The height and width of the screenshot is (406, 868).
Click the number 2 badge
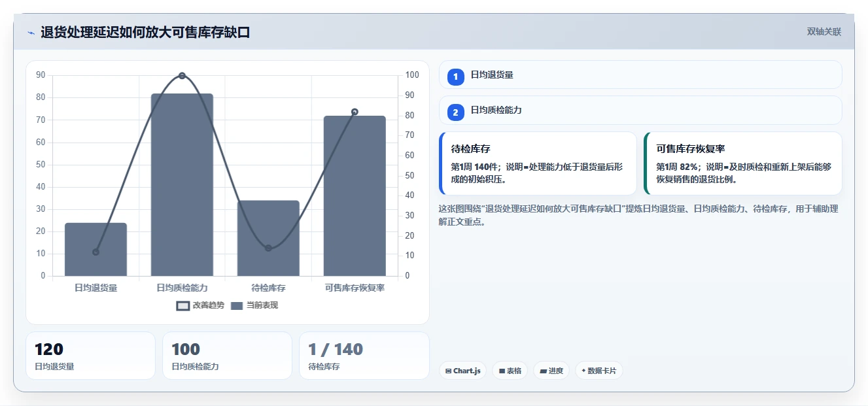(456, 112)
